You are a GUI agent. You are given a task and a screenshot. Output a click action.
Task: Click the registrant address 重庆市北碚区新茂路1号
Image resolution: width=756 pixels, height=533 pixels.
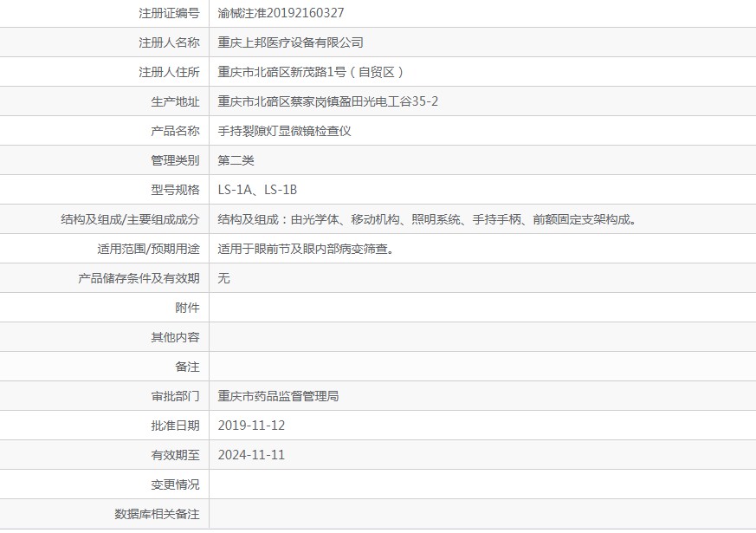click(310, 72)
